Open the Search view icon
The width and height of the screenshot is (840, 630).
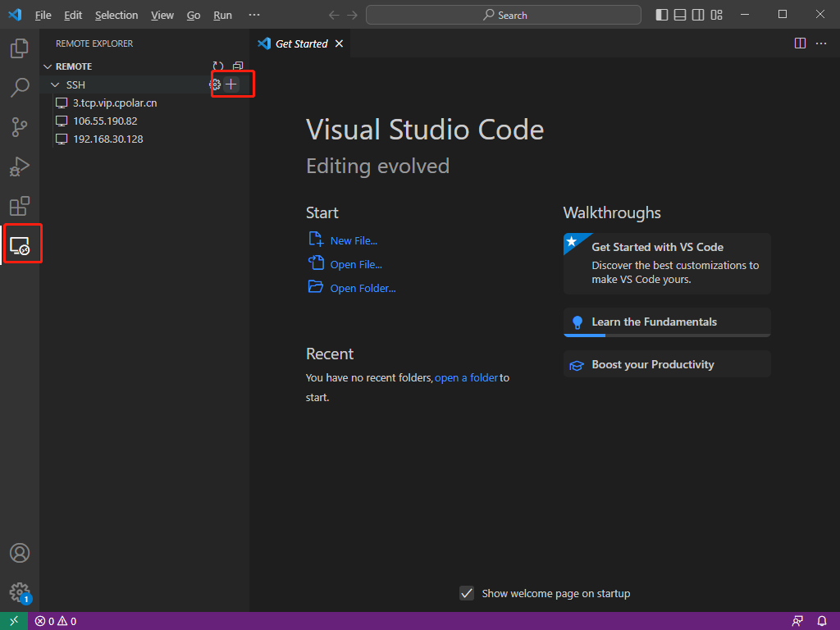coord(20,88)
